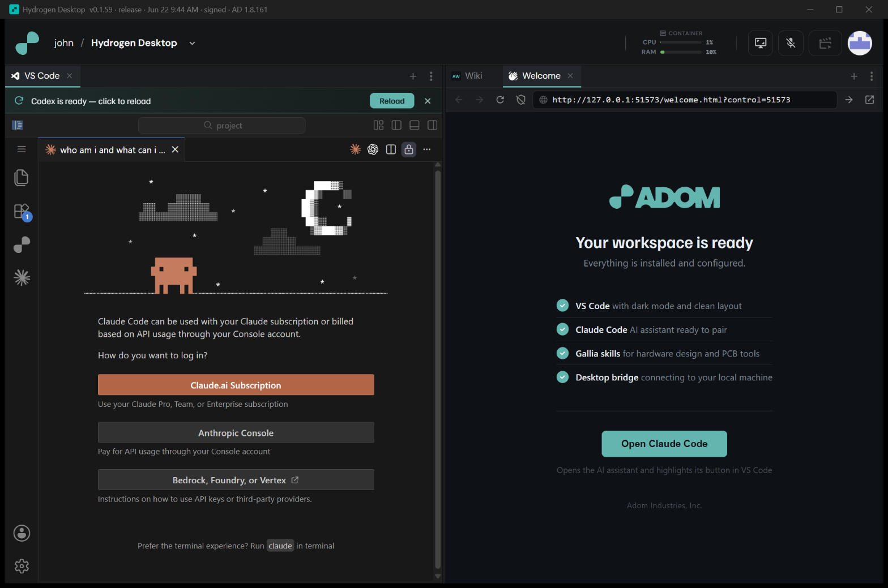888x588 pixels.
Task: Toggle the lock icon in editor toolbar
Action: tap(409, 149)
